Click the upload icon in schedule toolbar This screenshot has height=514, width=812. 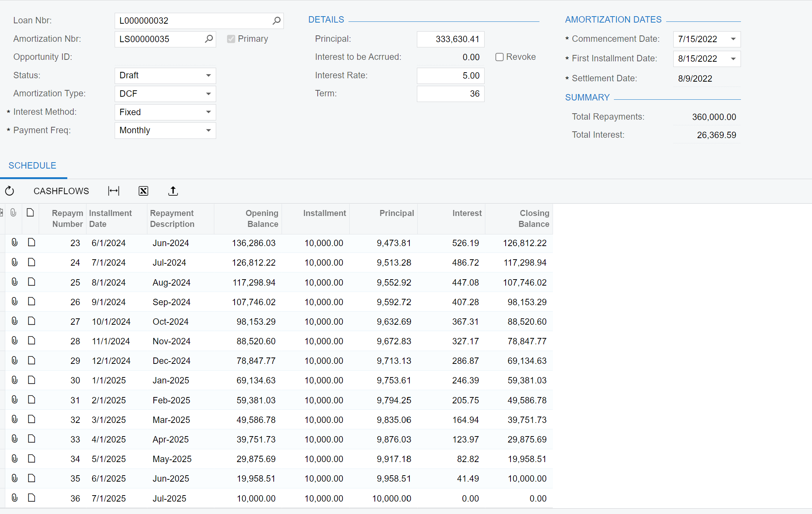(173, 191)
